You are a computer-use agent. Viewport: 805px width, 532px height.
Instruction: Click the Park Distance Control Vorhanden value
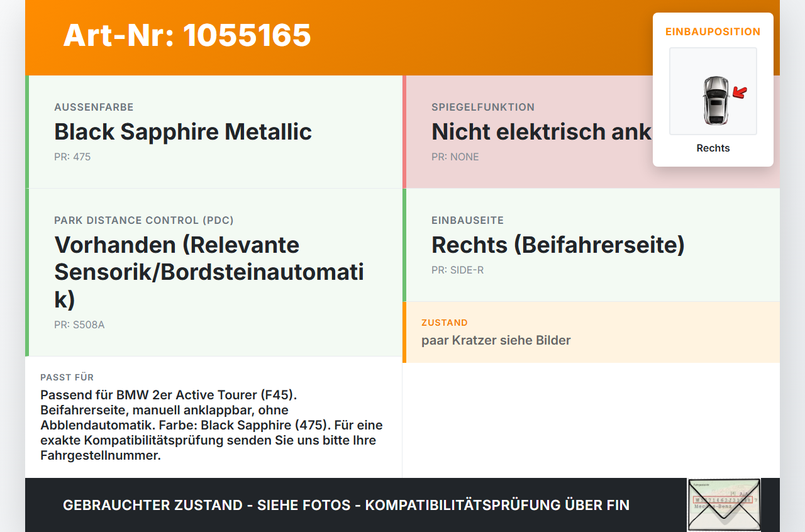(x=209, y=272)
